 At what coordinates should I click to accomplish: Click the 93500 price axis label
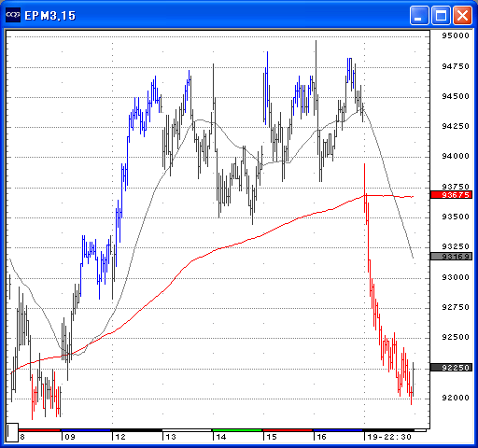(456, 217)
